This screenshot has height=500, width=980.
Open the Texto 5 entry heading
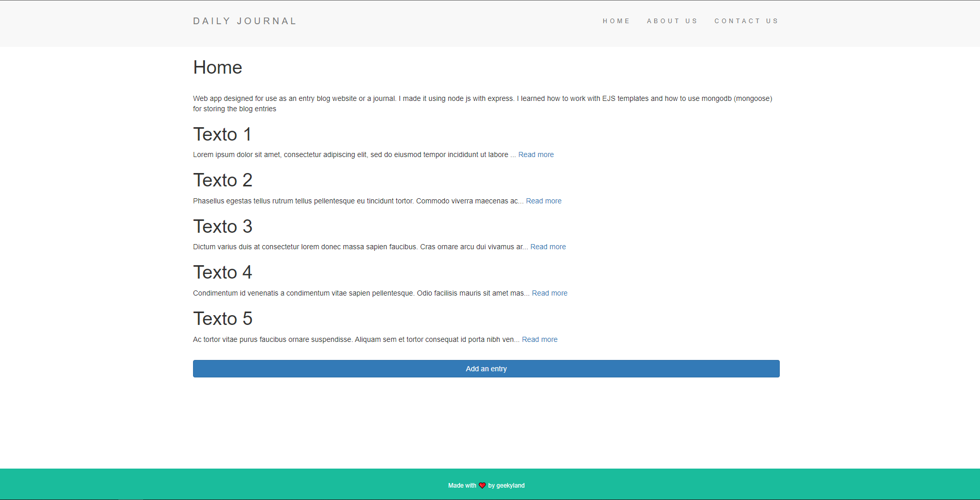(222, 319)
